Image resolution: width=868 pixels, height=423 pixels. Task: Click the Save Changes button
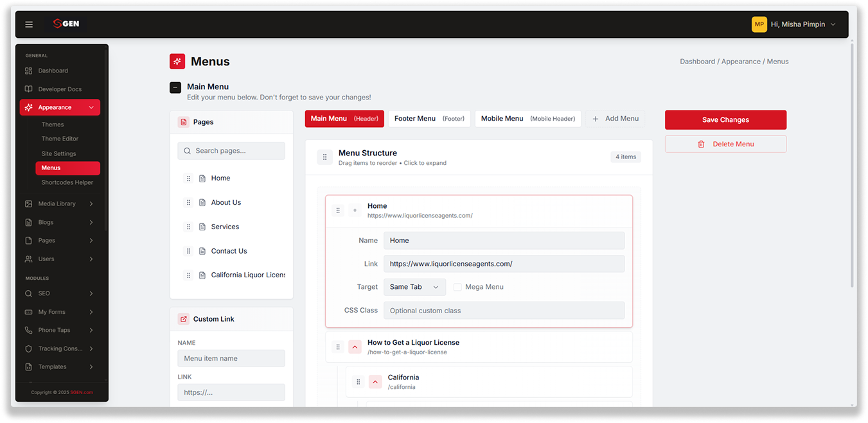pos(725,120)
